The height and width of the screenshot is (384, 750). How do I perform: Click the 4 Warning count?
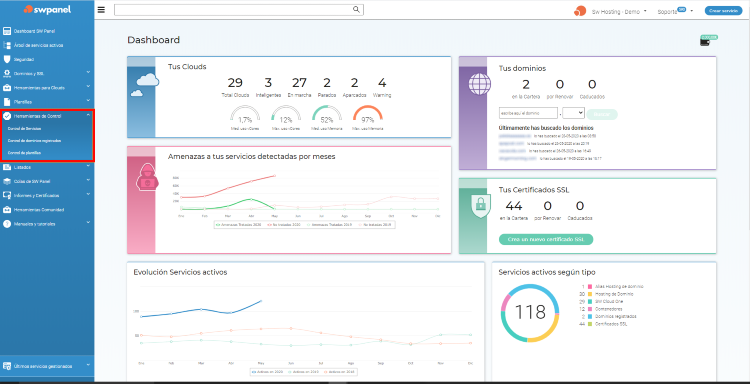click(382, 83)
